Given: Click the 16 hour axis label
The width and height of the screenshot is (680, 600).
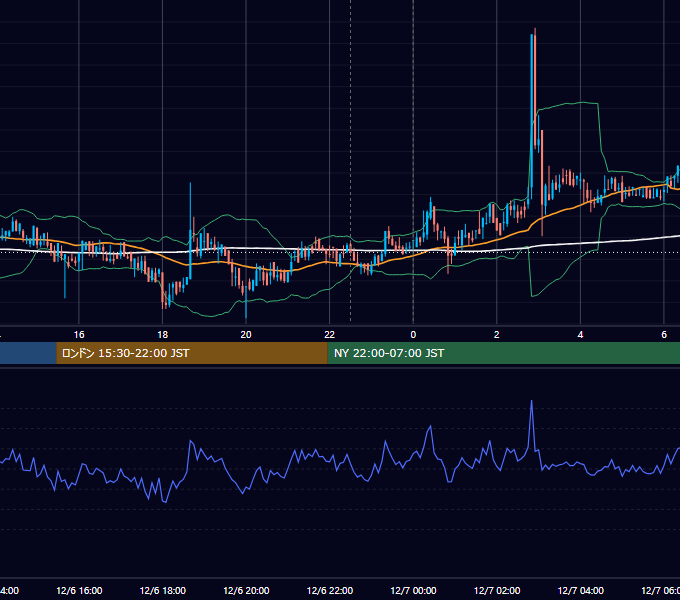Looking at the screenshot, I should (79, 335).
